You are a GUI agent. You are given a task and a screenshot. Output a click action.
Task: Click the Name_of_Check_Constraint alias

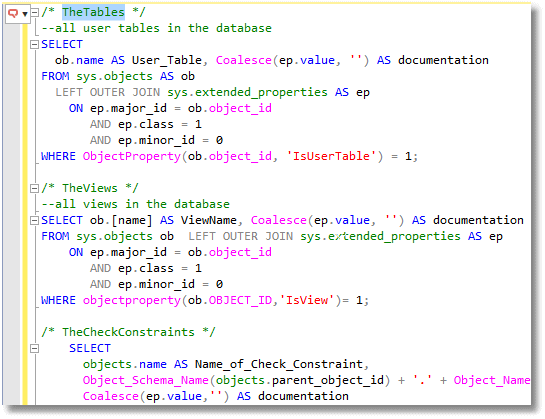pyautogui.click(x=278, y=364)
